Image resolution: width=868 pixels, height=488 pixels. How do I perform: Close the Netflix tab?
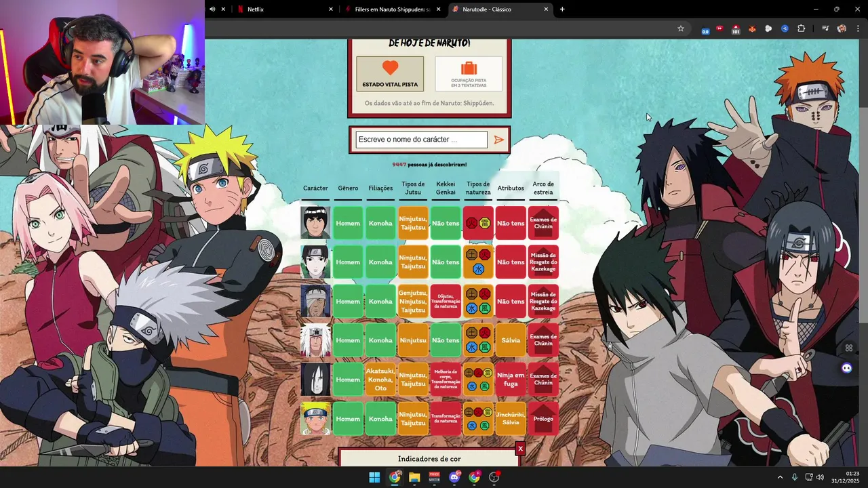coord(331,9)
